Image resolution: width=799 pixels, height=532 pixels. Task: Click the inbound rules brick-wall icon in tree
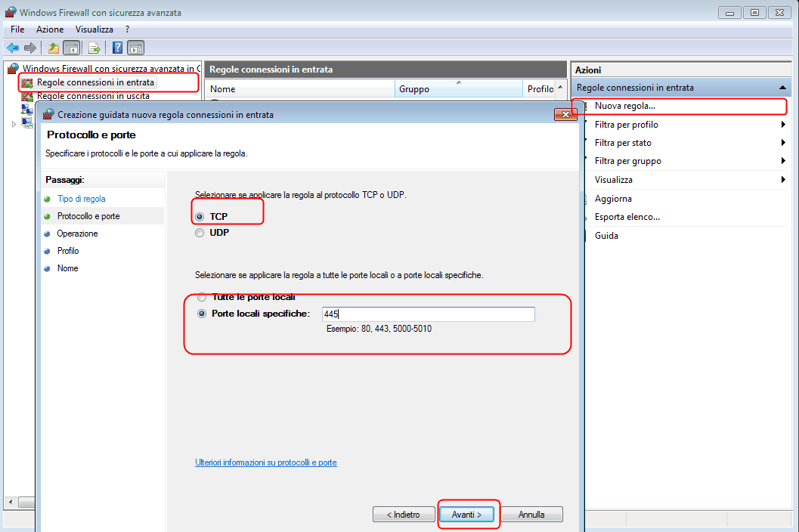(x=27, y=82)
